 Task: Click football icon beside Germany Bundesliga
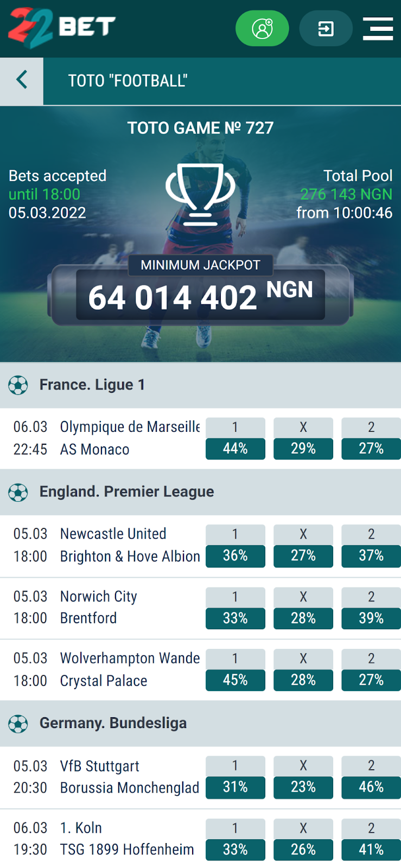coord(18,724)
